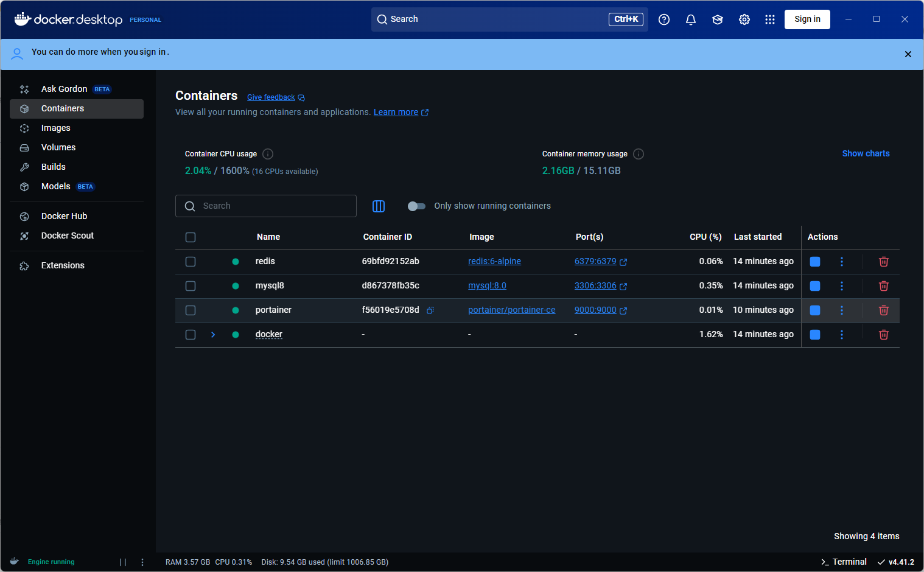Click the Sign in button
The height and width of the screenshot is (572, 924).
[x=807, y=19]
